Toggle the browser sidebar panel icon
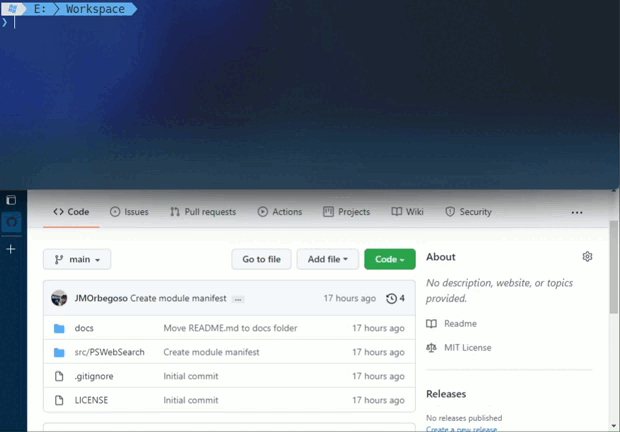This screenshot has height=432, width=620. pos(11,200)
